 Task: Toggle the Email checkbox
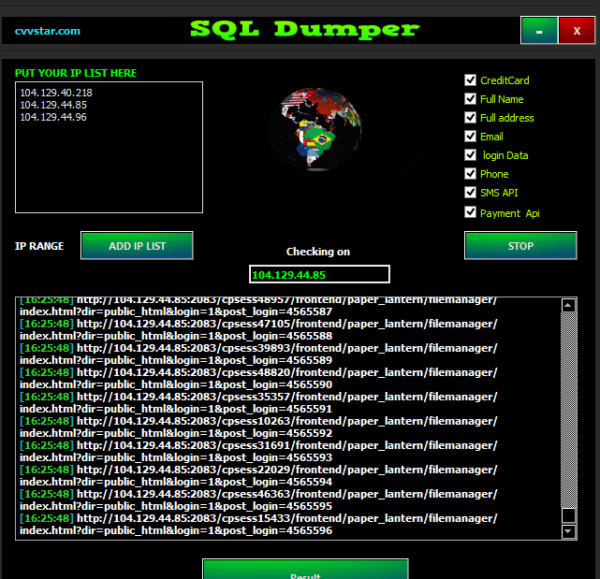tap(471, 136)
